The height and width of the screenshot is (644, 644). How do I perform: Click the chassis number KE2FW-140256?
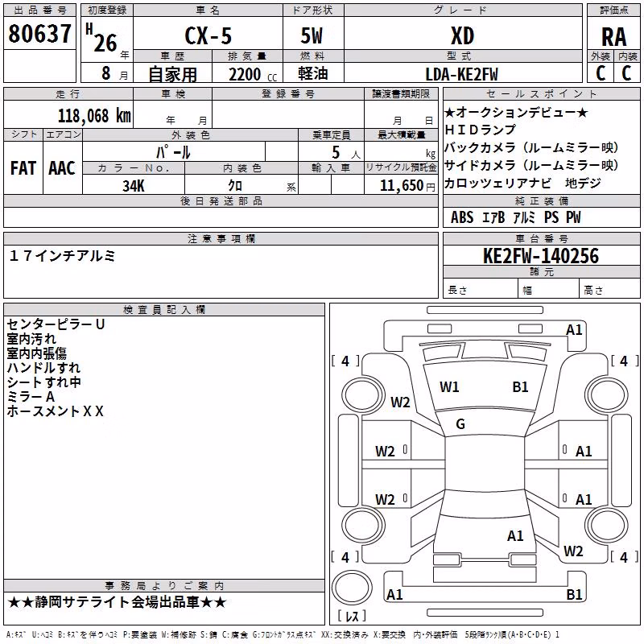[x=541, y=256]
